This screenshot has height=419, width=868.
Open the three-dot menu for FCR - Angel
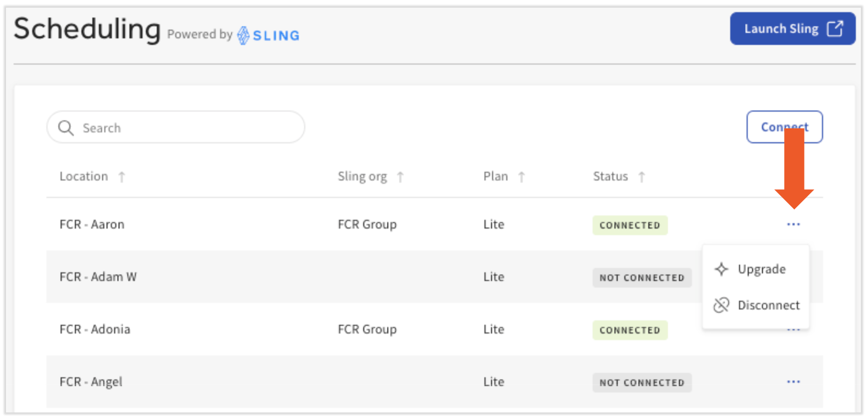(793, 382)
